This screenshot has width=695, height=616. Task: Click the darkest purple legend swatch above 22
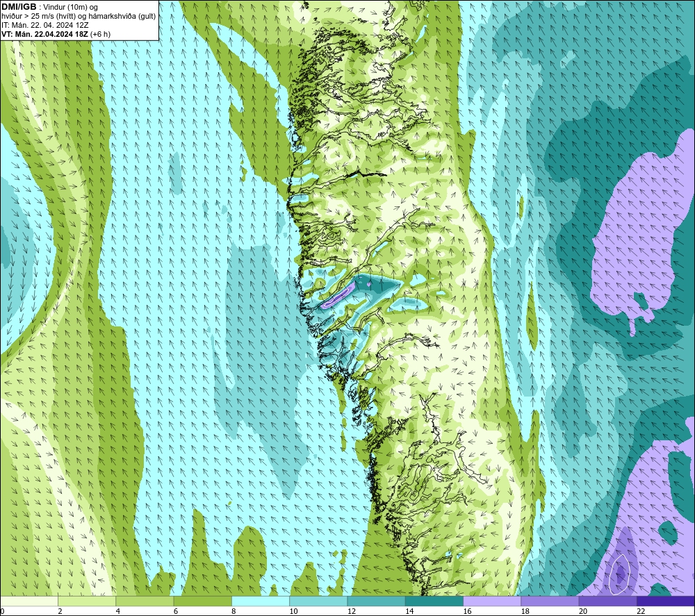pos(666,601)
